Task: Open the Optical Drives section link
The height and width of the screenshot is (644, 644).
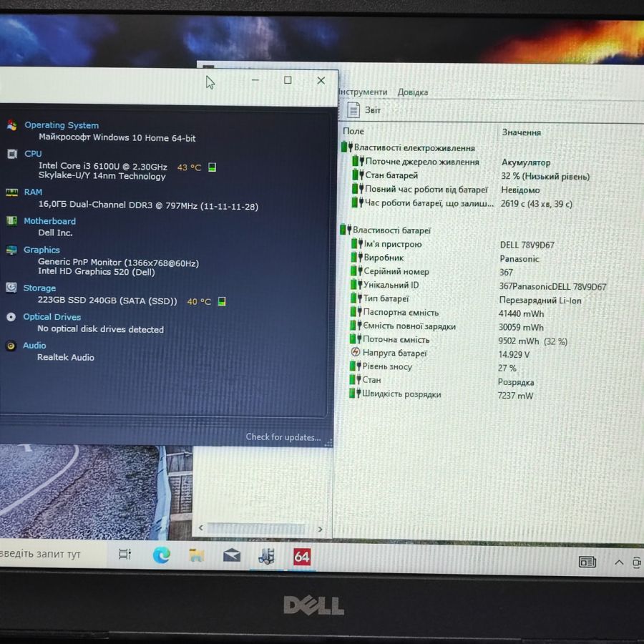Action: click(x=52, y=317)
